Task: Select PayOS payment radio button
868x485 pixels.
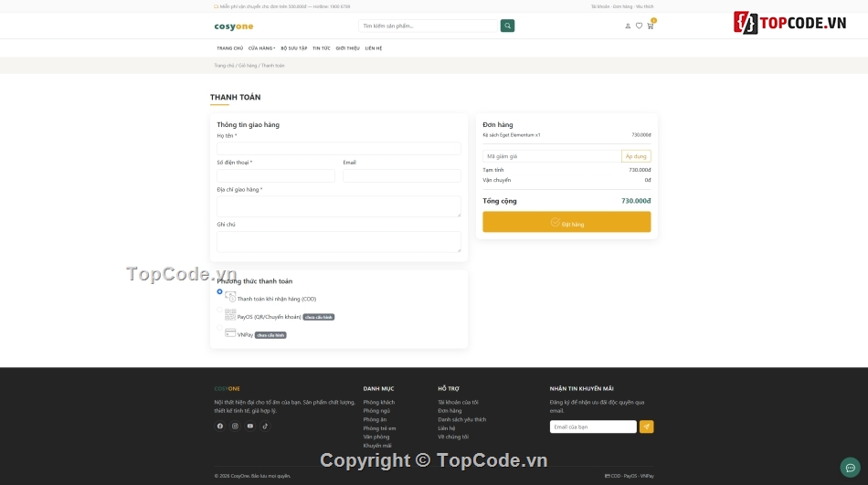Action: coord(220,310)
